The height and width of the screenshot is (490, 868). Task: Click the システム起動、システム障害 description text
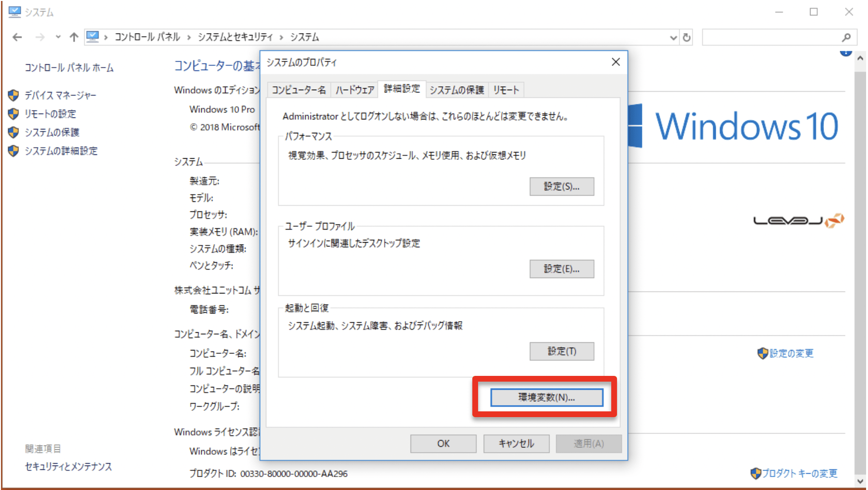[375, 326]
